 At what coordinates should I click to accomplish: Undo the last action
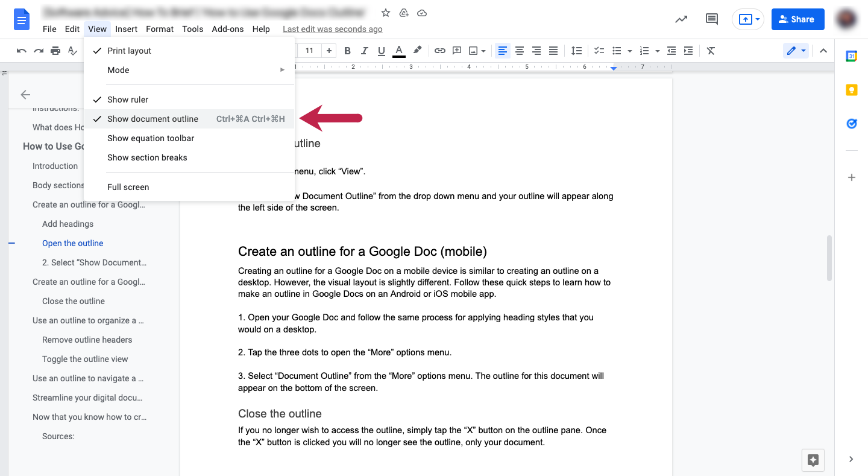click(x=21, y=51)
